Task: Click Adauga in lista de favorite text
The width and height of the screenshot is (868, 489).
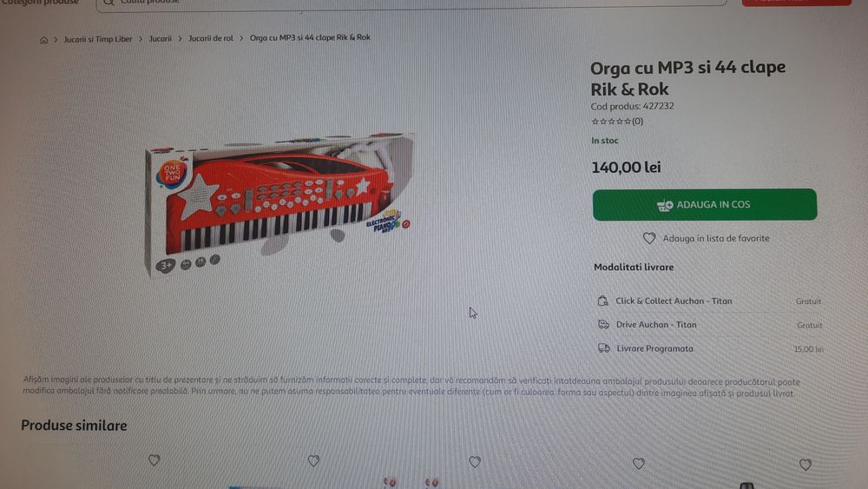Action: pos(716,238)
